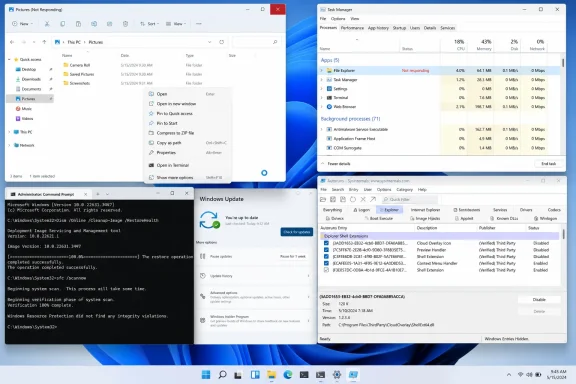This screenshot has width=576, height=384.
Task: Click the Jump to entry arrow icon in Autoruns
Action: coord(373,199)
